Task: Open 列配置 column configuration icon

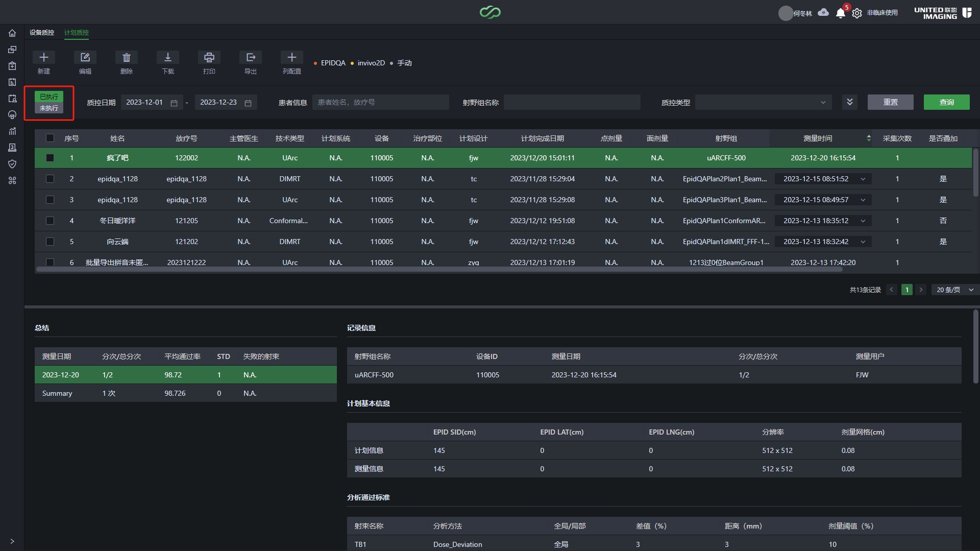Action: (x=292, y=57)
